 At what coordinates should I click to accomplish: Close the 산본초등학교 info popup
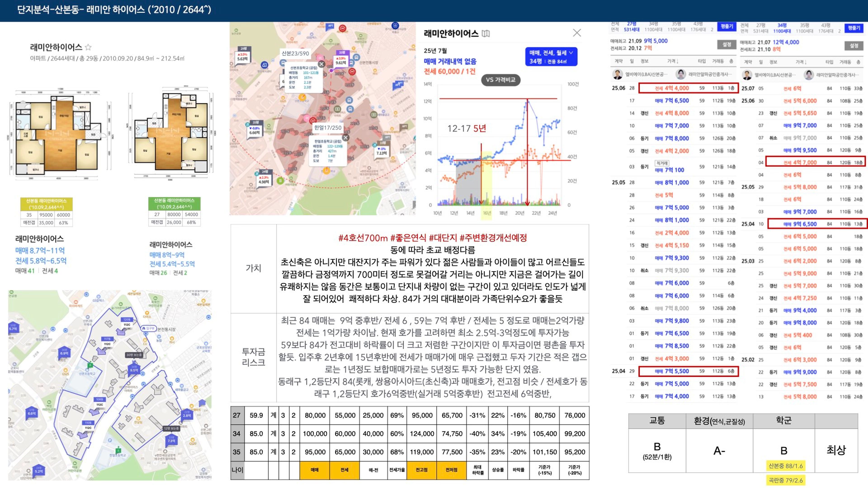click(321, 64)
